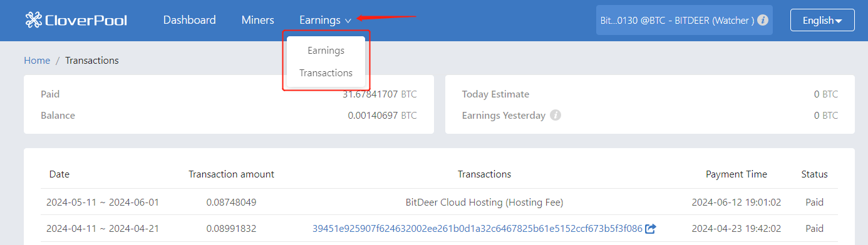Click the Transaction amount column header

coord(231,174)
